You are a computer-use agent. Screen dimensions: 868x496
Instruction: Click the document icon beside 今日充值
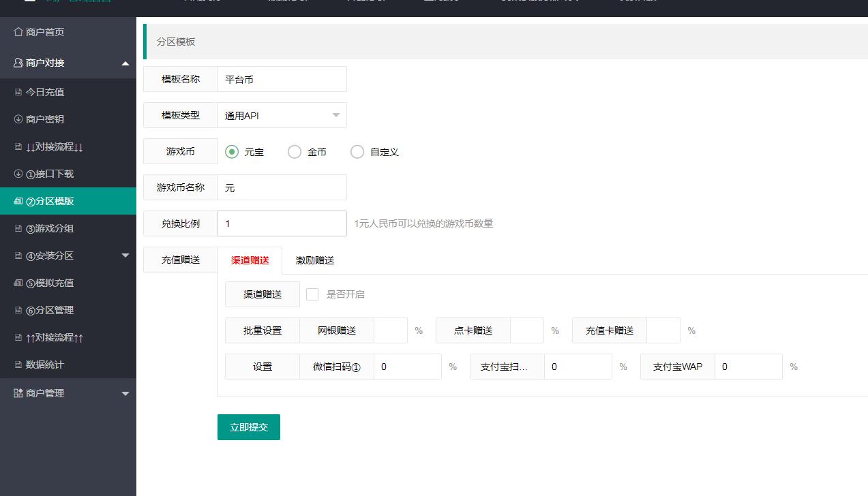pos(18,92)
